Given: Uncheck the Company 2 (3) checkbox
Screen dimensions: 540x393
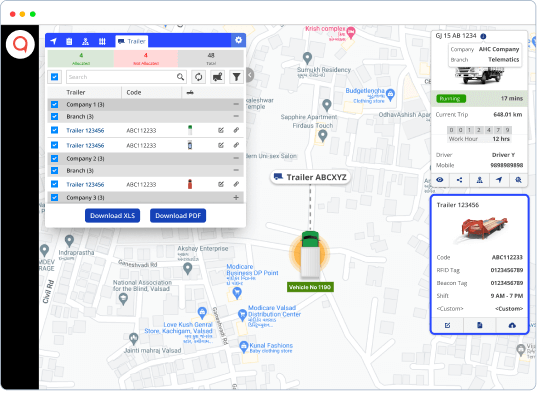Looking at the screenshot, I should pos(54,158).
